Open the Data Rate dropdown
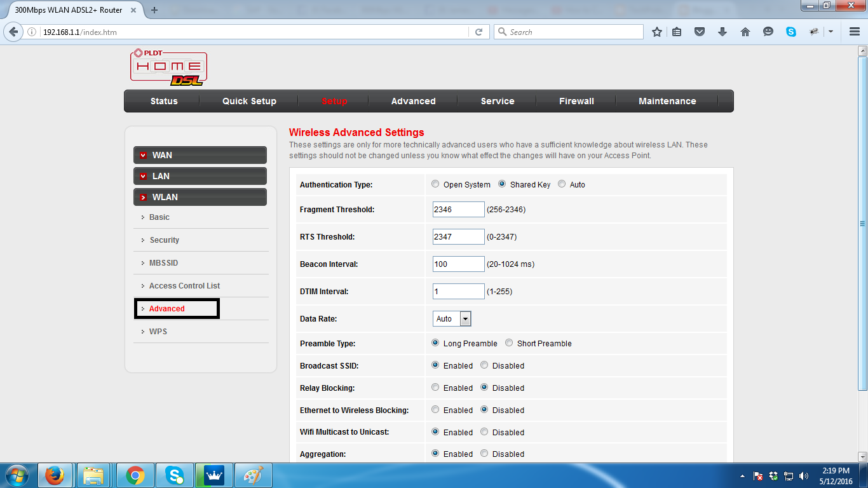Image resolution: width=868 pixels, height=488 pixels. pos(452,319)
